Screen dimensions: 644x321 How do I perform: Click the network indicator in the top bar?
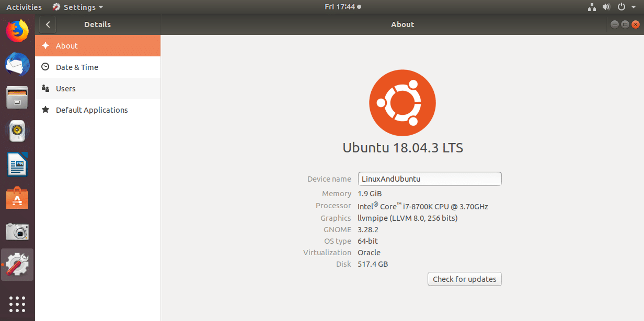[x=592, y=7]
